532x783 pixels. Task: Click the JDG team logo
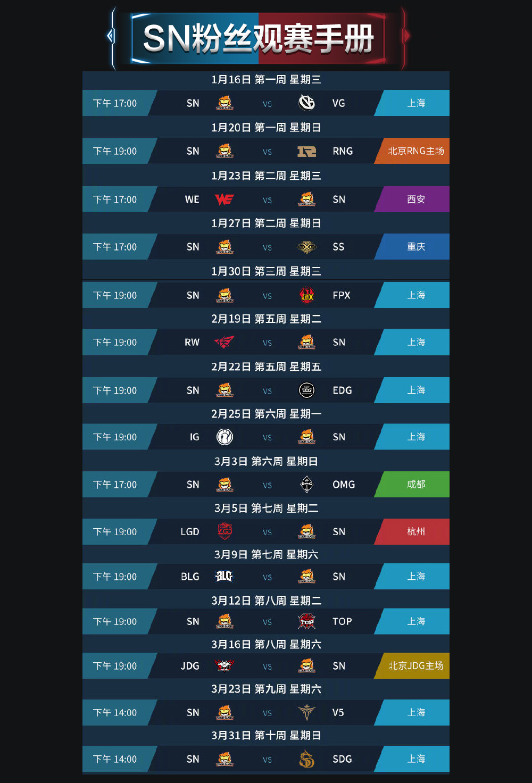(x=225, y=665)
